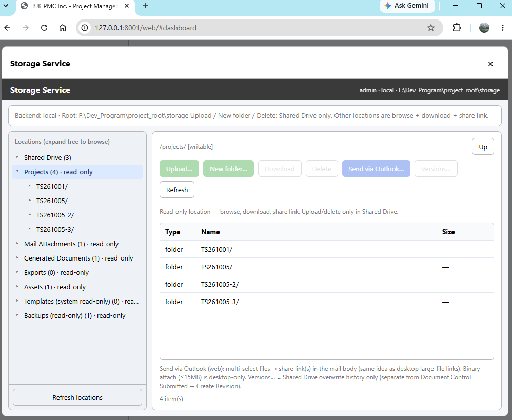Select the TS261005/ folder row in table
Image resolution: width=512 pixels, height=420 pixels.
click(x=326, y=267)
